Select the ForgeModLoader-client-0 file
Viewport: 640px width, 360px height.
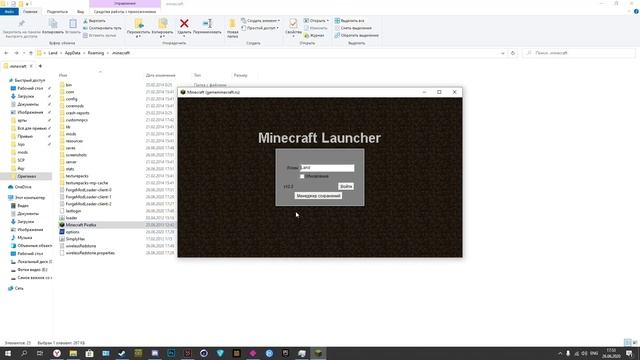click(88, 190)
